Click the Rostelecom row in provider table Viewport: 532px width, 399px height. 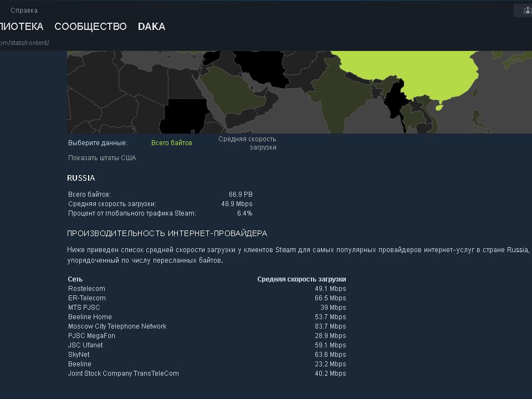[86, 289]
